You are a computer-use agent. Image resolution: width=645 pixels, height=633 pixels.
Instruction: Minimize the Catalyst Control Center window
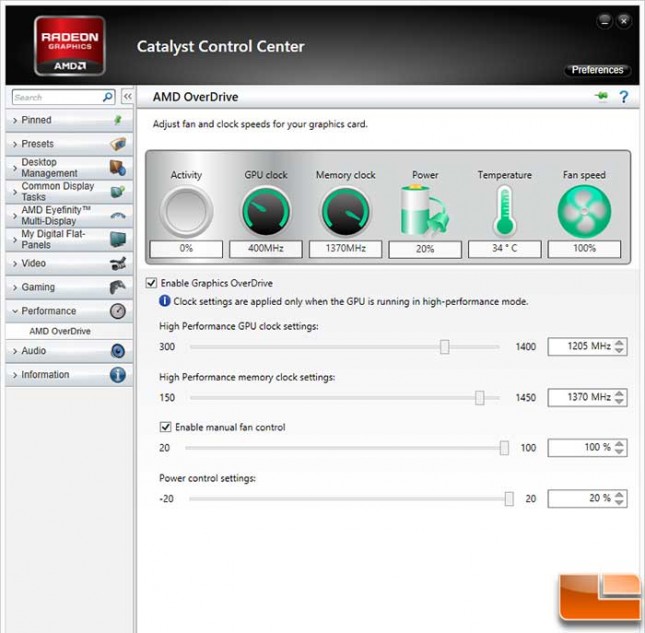[605, 21]
